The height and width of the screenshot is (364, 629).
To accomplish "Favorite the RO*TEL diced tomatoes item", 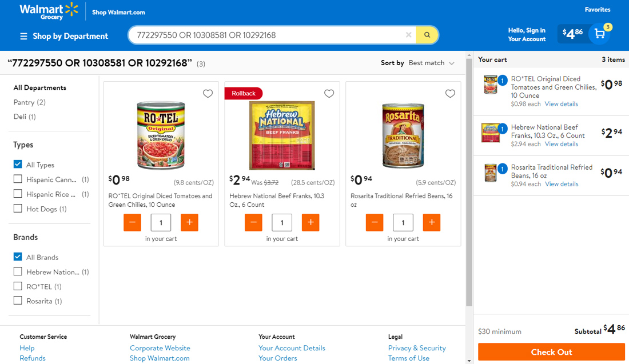I will (208, 94).
